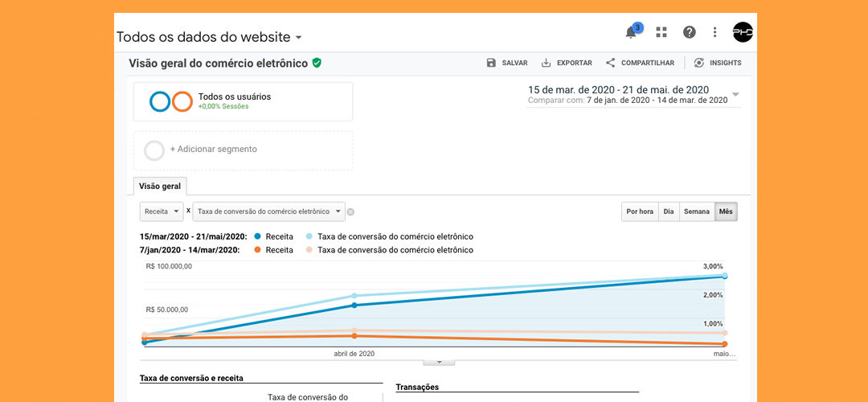Viewport: 868px width, 402px height.
Task: Click the orange data point at maio
Action: click(x=725, y=344)
